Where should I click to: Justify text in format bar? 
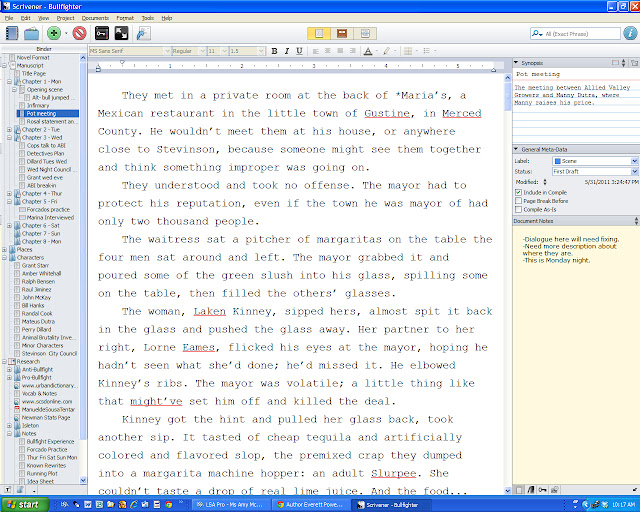click(340, 51)
